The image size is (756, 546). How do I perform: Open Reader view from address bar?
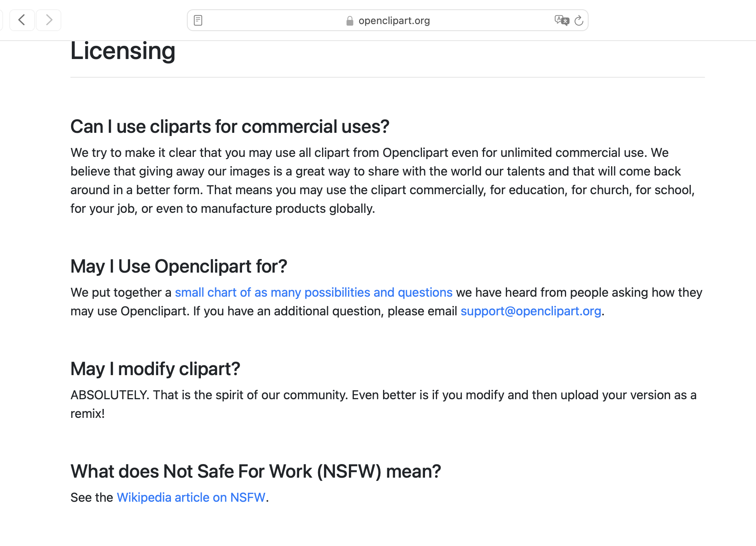(x=198, y=20)
